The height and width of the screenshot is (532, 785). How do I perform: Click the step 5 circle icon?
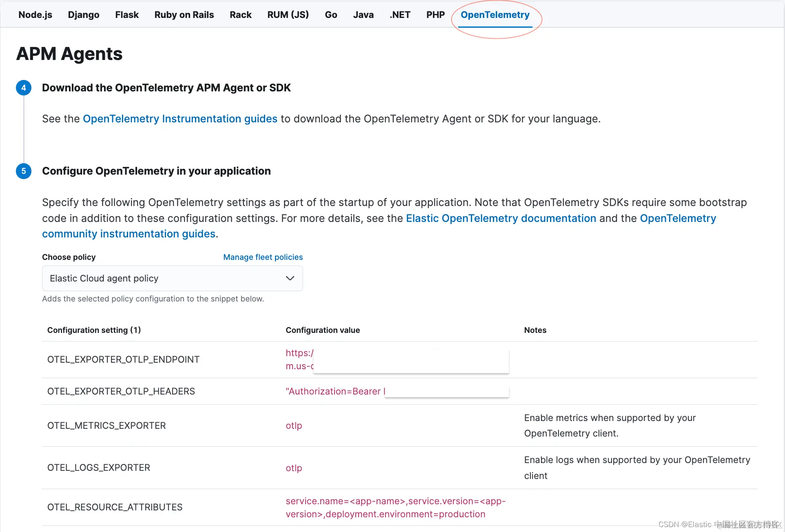coord(24,171)
